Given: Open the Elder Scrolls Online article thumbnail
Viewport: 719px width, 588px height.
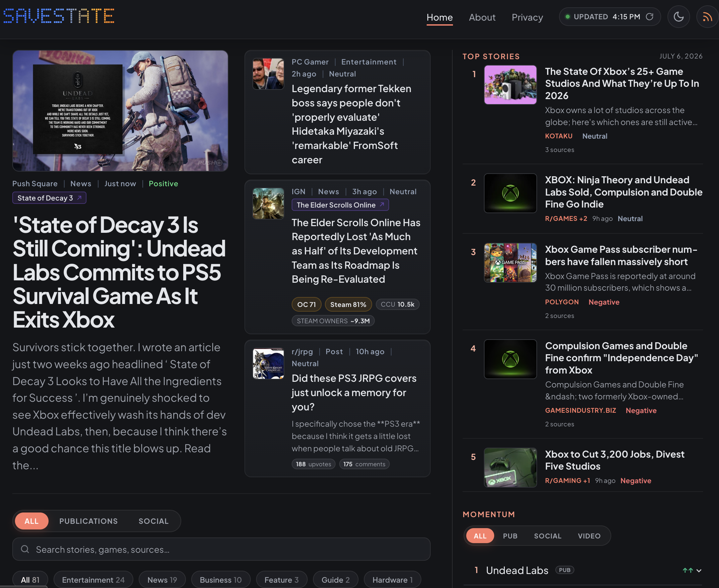Looking at the screenshot, I should click(268, 204).
